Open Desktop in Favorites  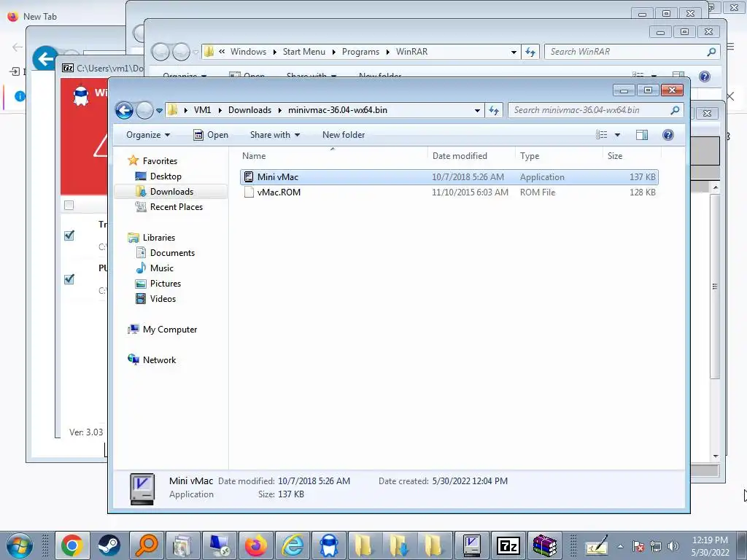tap(166, 176)
